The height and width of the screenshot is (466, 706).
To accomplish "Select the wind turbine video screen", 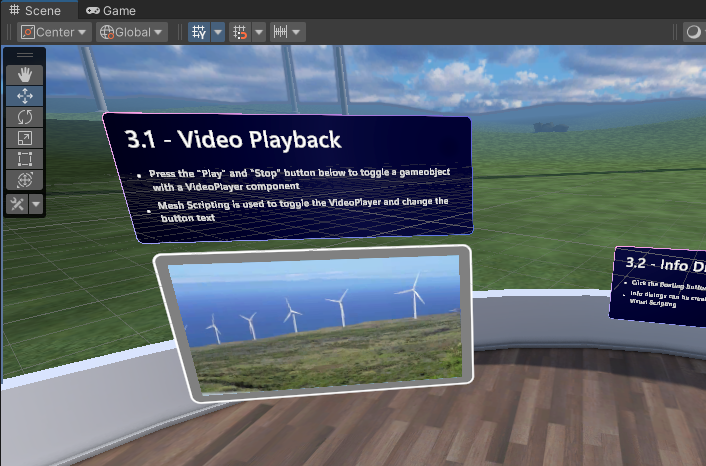I will click(x=315, y=322).
